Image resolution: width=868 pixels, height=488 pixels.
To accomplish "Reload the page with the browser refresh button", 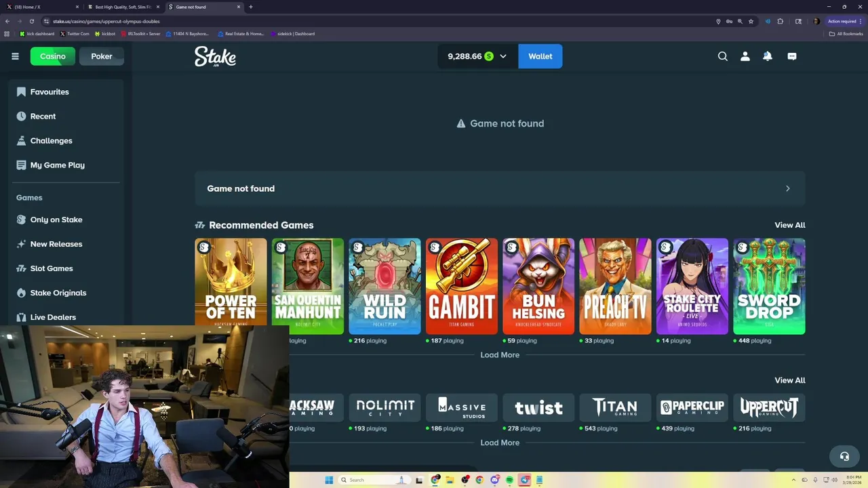I will 31,21.
